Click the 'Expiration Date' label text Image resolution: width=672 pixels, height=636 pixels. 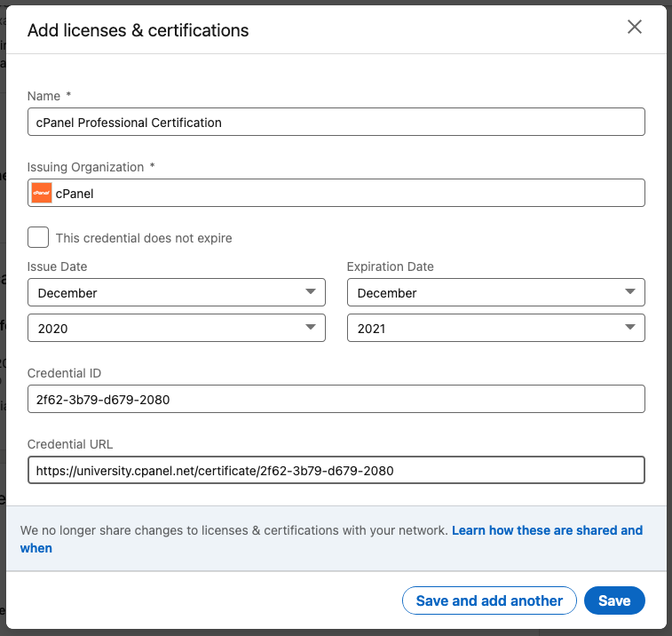pos(390,266)
